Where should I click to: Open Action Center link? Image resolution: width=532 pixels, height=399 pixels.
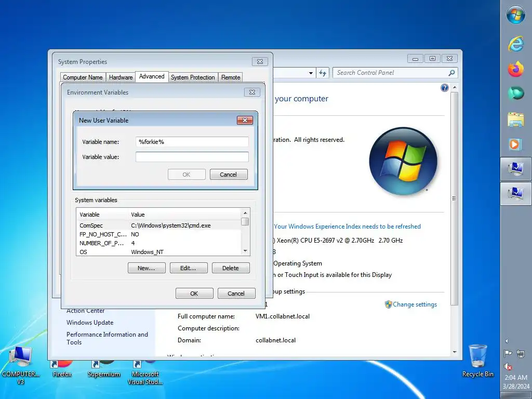[86, 311]
